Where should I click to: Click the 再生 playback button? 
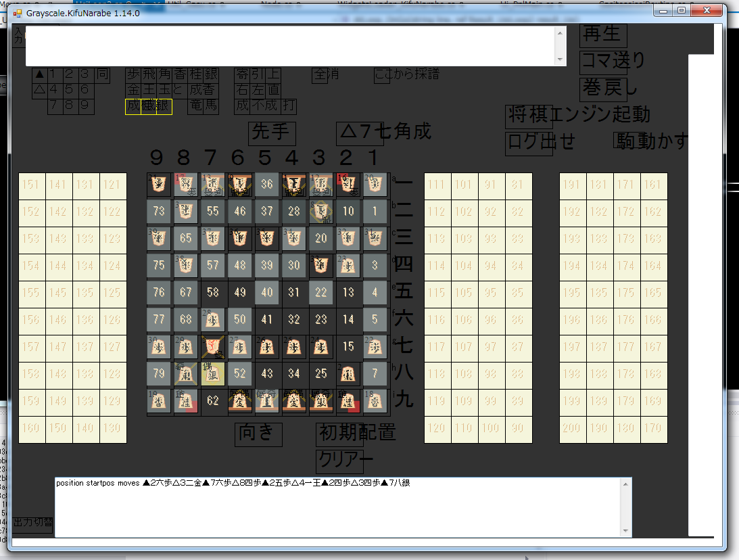tap(603, 35)
